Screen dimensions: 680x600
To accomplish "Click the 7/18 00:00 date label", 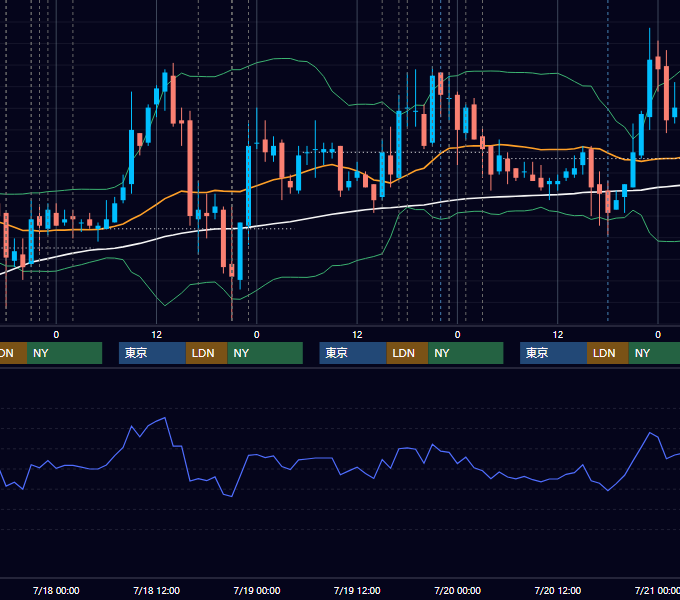I will (56, 590).
